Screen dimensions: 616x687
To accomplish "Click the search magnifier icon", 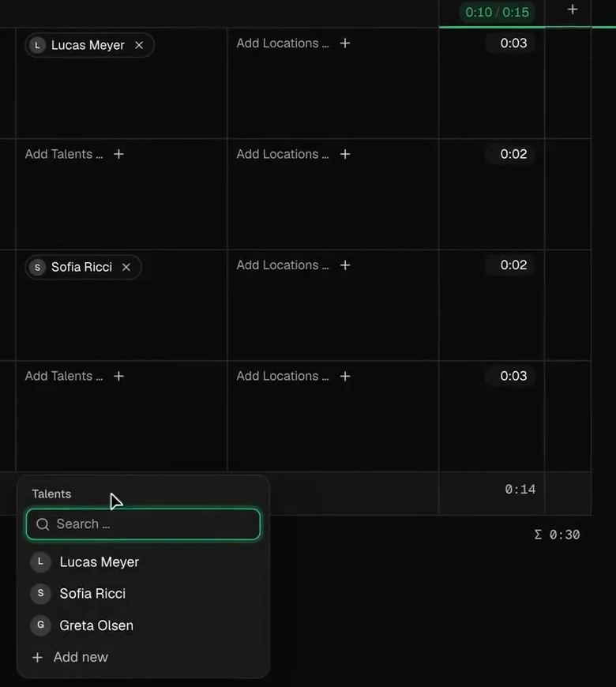I will [x=43, y=524].
